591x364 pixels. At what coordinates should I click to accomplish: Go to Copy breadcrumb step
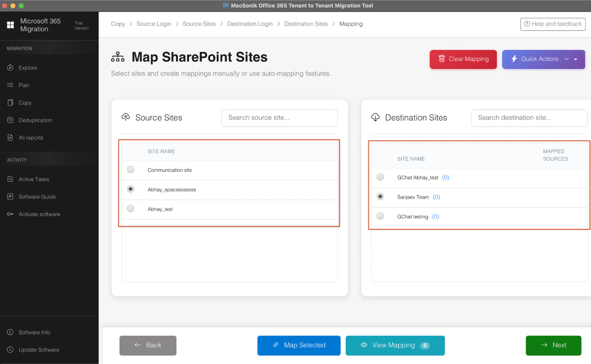118,24
